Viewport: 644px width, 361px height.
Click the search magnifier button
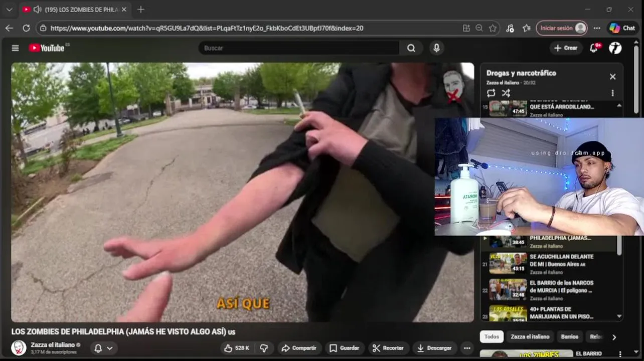pyautogui.click(x=411, y=48)
